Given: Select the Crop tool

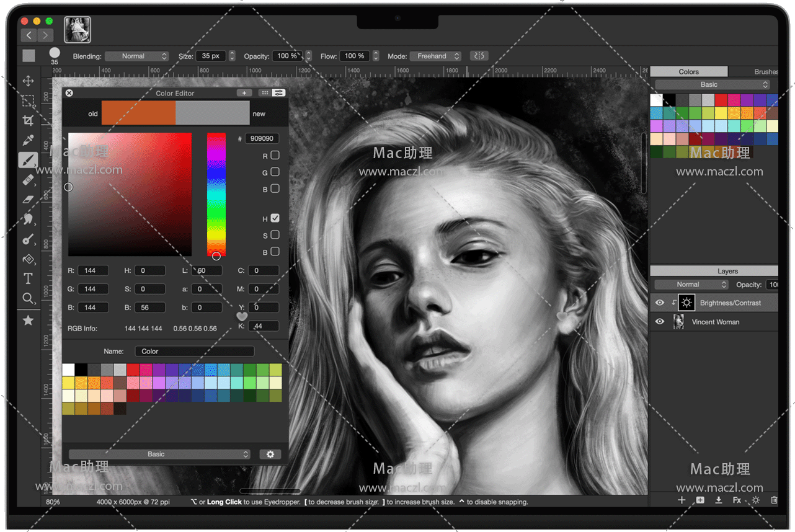Looking at the screenshot, I should 28,121.
